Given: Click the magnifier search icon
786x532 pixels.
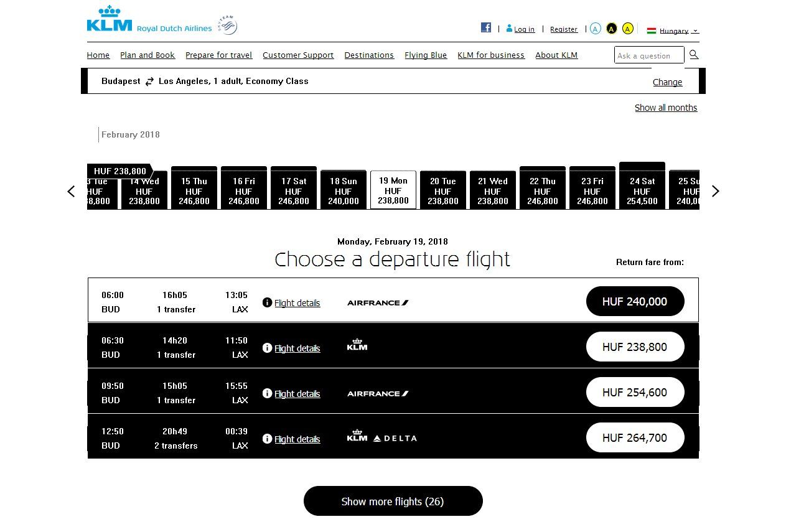Looking at the screenshot, I should (x=694, y=55).
